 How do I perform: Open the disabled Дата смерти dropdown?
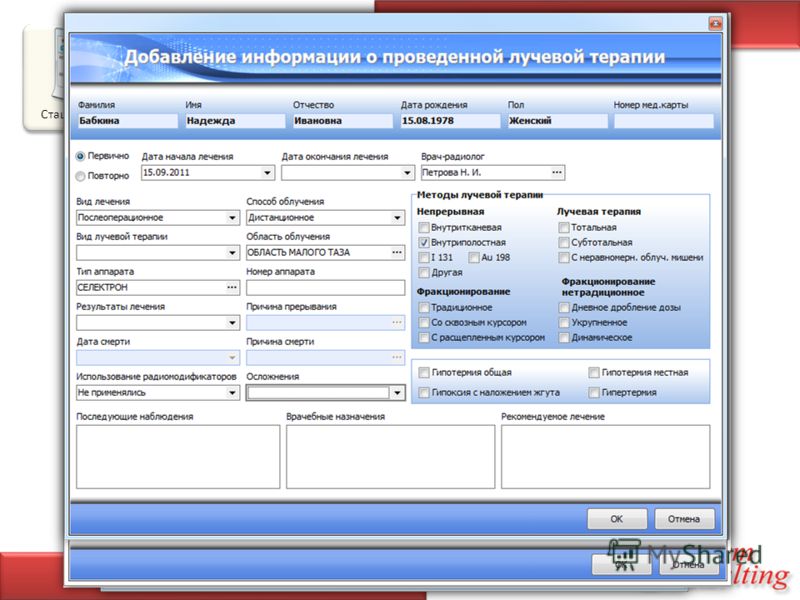point(232,358)
